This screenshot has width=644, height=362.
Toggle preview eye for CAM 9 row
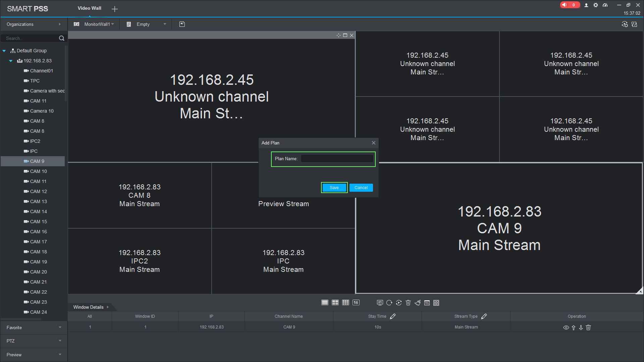566,327
